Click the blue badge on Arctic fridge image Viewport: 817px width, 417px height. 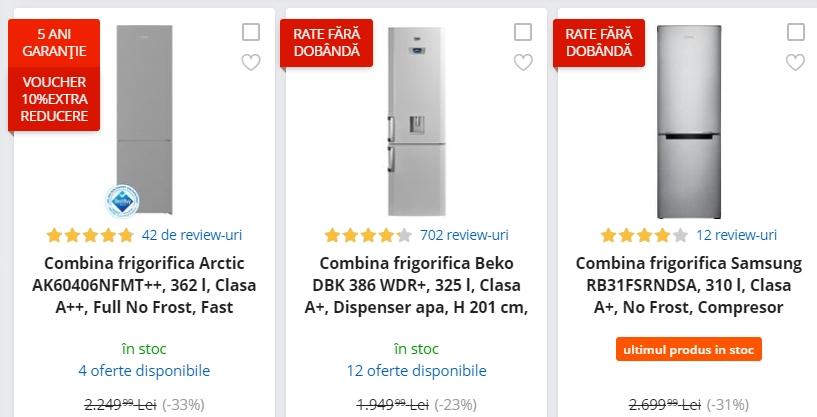click(122, 200)
